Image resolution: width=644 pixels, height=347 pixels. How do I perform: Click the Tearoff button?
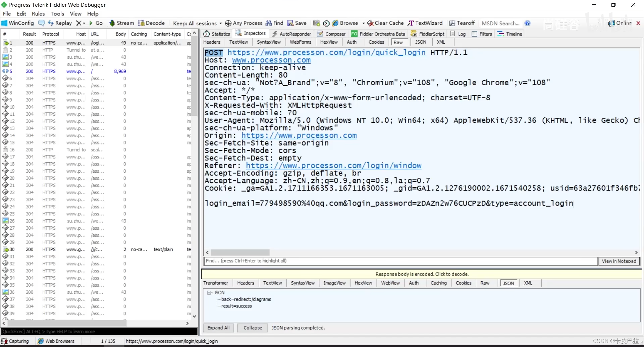coord(462,23)
